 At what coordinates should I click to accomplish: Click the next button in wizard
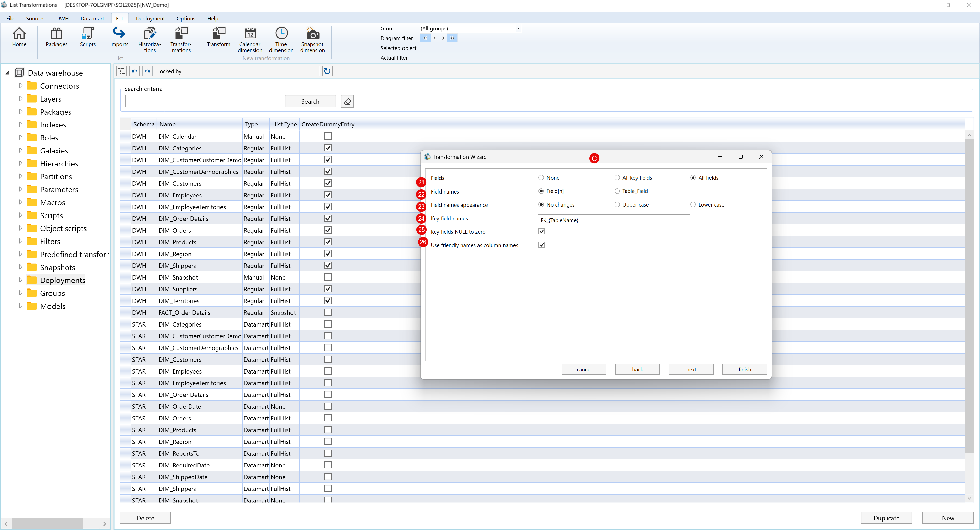point(691,369)
